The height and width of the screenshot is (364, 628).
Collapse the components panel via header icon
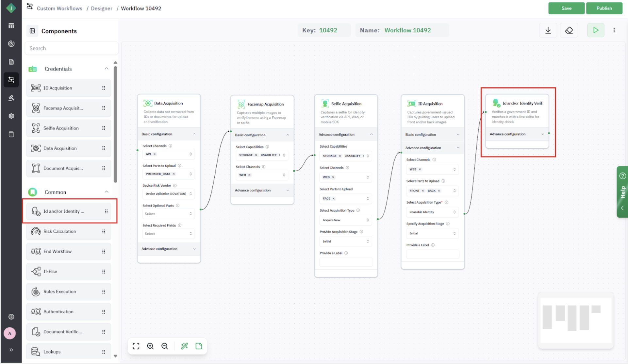32,31
